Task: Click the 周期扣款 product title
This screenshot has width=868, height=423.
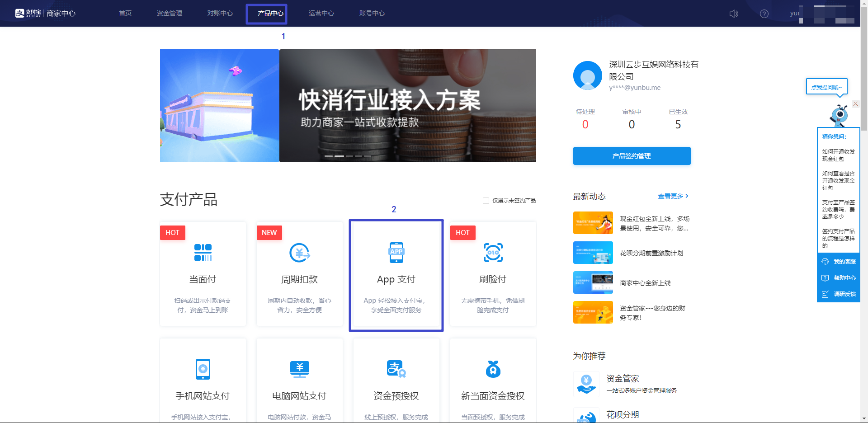Action: 299,279
